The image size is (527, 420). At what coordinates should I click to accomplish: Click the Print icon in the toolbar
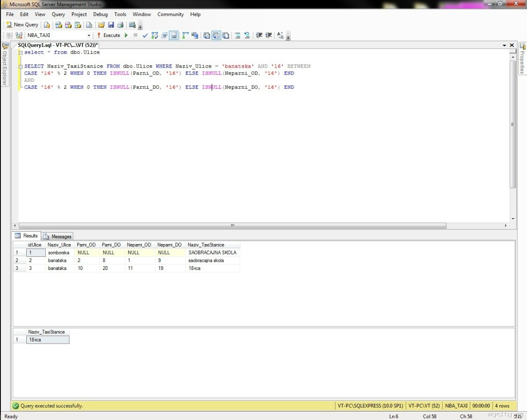(x=120, y=25)
